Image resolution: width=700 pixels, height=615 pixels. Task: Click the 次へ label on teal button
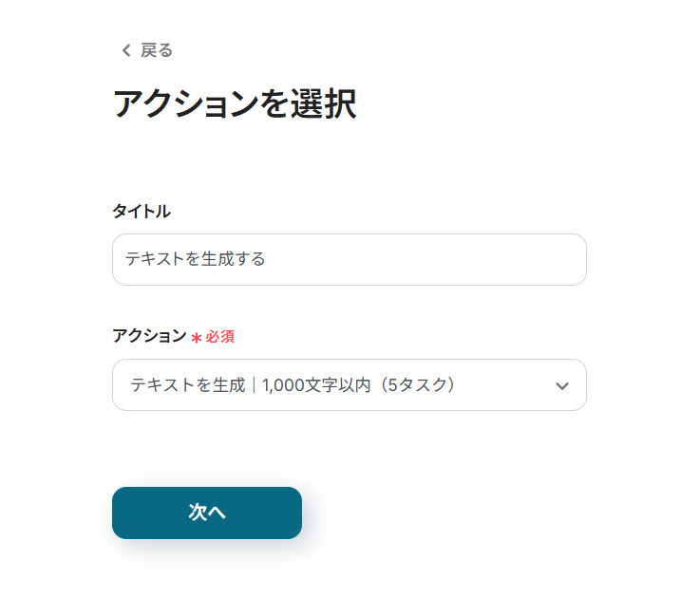207,512
